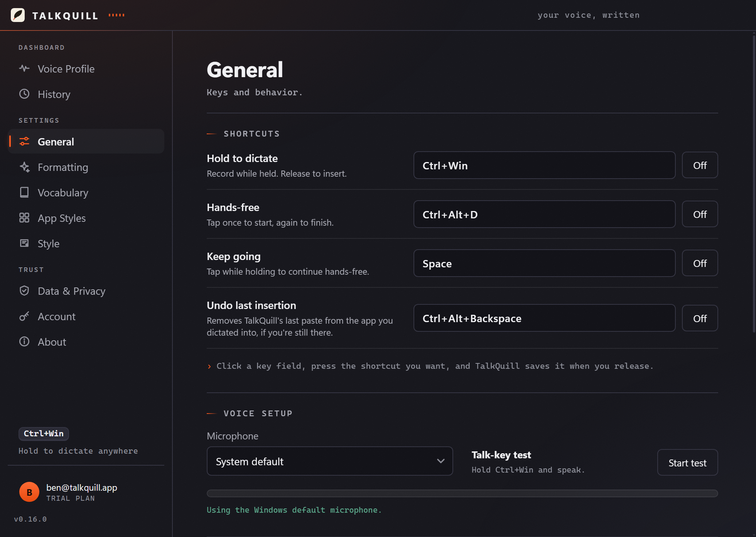Click the Ctrl+Win badge in sidebar
The width and height of the screenshot is (756, 537).
coord(44,434)
